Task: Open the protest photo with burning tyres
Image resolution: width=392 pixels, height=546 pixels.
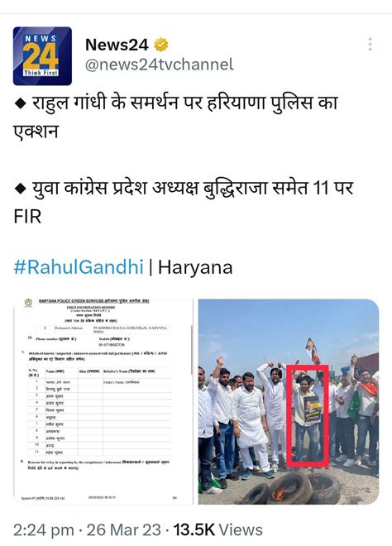Action: click(x=289, y=401)
